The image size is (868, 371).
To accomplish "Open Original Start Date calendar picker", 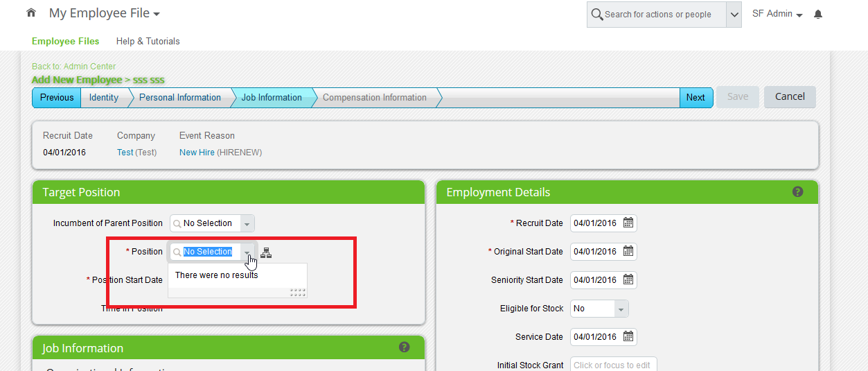I will [628, 252].
